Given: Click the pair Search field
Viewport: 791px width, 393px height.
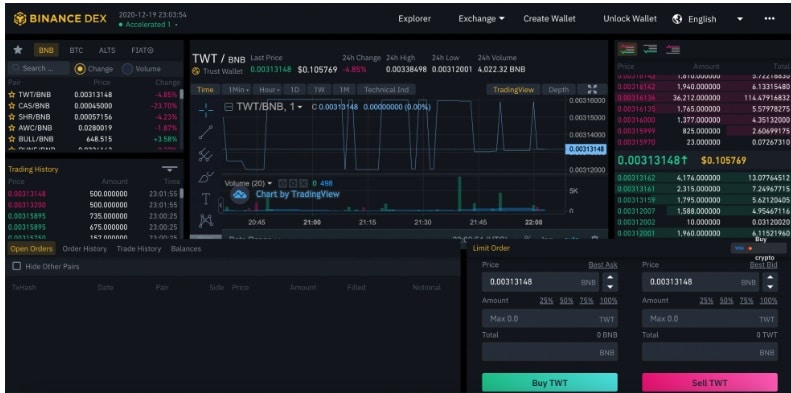Looking at the screenshot, I should 39,68.
